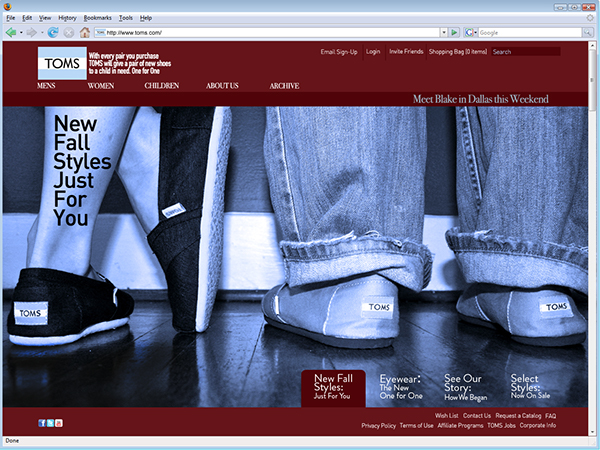The image size is (600, 450).
Task: Go to the browser Home icon
Action: click(x=85, y=33)
